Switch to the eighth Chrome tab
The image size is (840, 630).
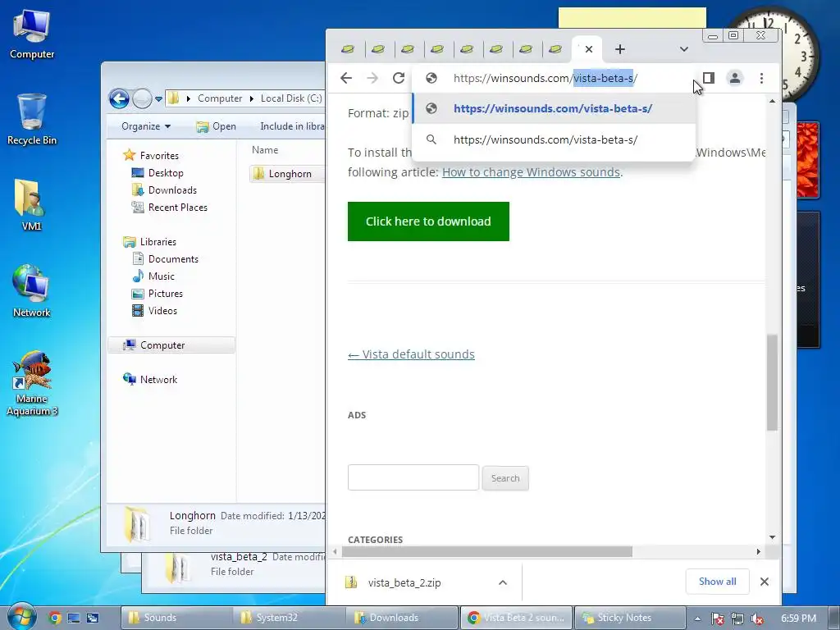point(555,49)
